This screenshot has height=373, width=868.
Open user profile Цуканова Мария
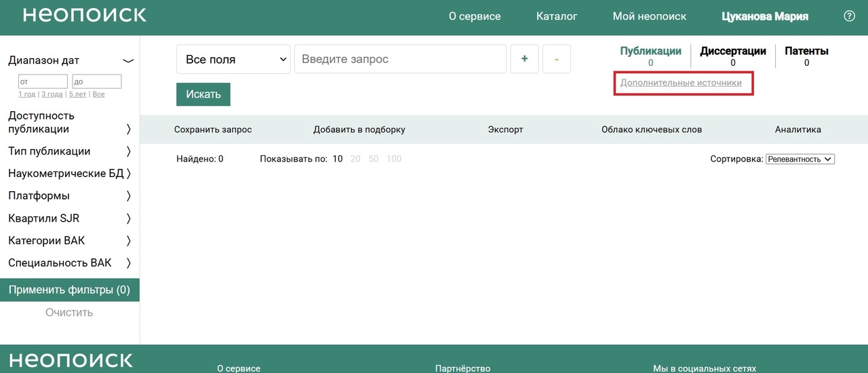pyautogui.click(x=765, y=16)
